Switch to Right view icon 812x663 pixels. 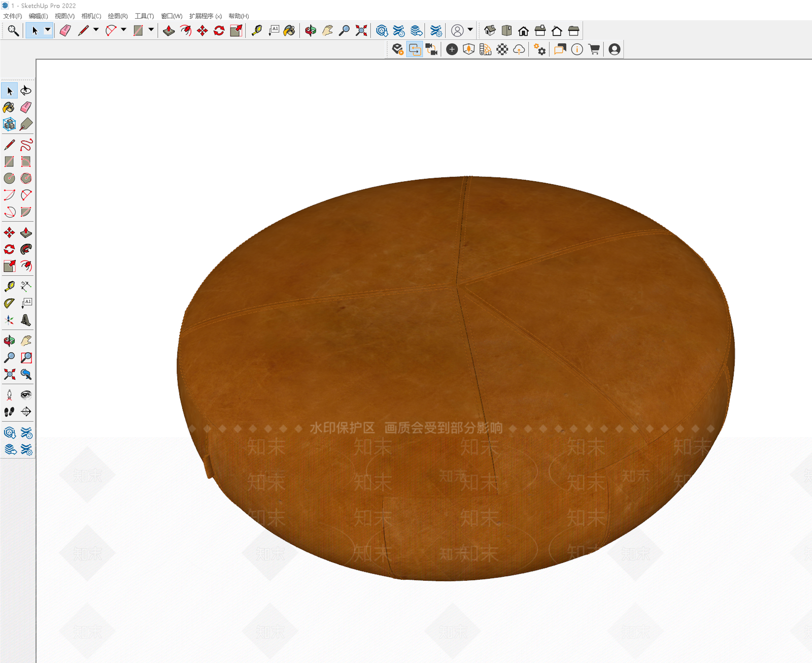pos(540,31)
